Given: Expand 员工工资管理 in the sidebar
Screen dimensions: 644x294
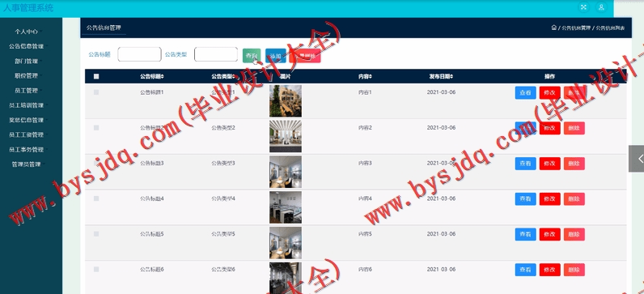Looking at the screenshot, I should coord(28,135).
